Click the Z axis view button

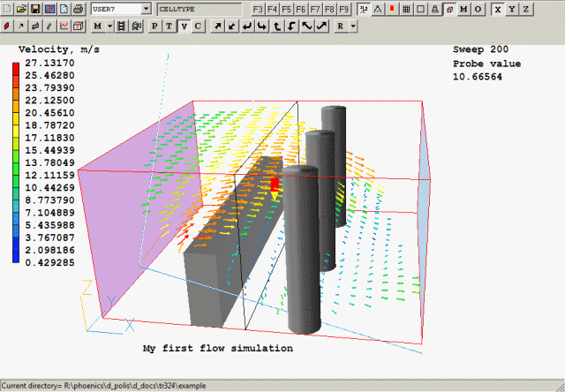coord(526,9)
